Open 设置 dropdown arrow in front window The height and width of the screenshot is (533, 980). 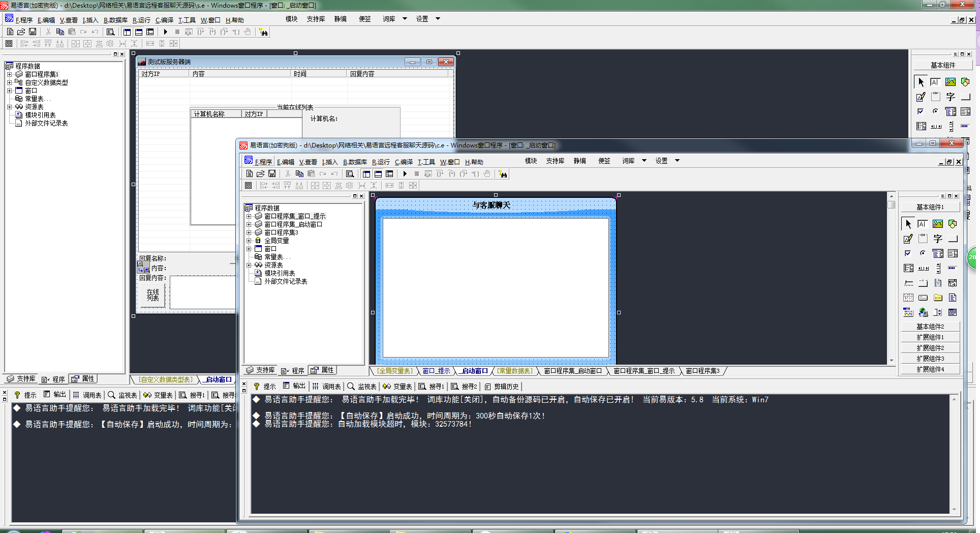coord(677,161)
